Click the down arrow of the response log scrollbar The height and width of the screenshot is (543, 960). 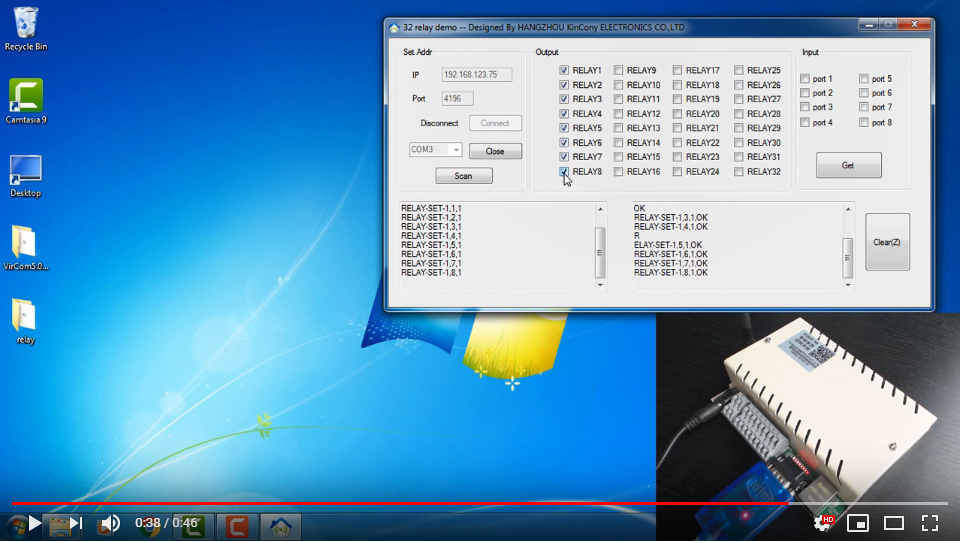pos(848,285)
